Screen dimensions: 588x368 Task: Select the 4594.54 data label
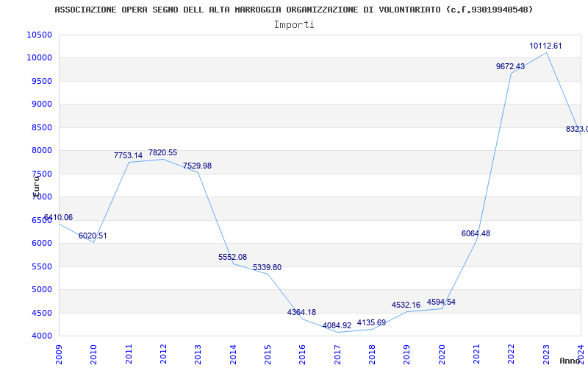(441, 302)
